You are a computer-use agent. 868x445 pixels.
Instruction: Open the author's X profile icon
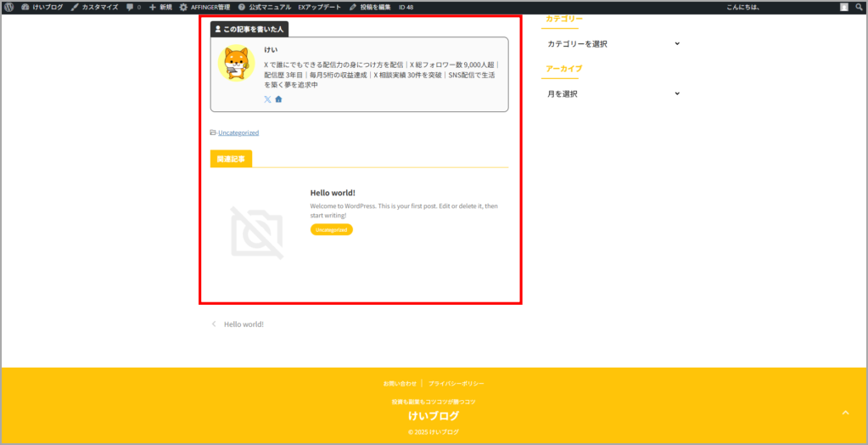click(x=268, y=99)
